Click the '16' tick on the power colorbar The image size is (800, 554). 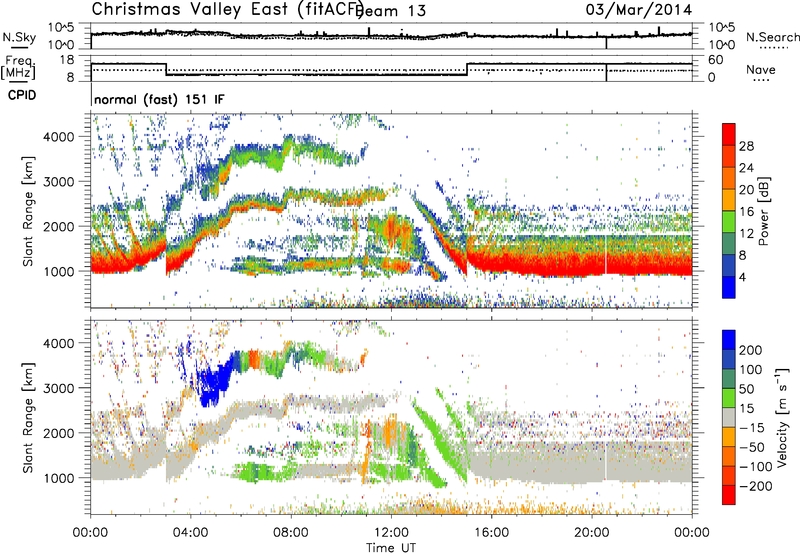pyautogui.click(x=746, y=212)
